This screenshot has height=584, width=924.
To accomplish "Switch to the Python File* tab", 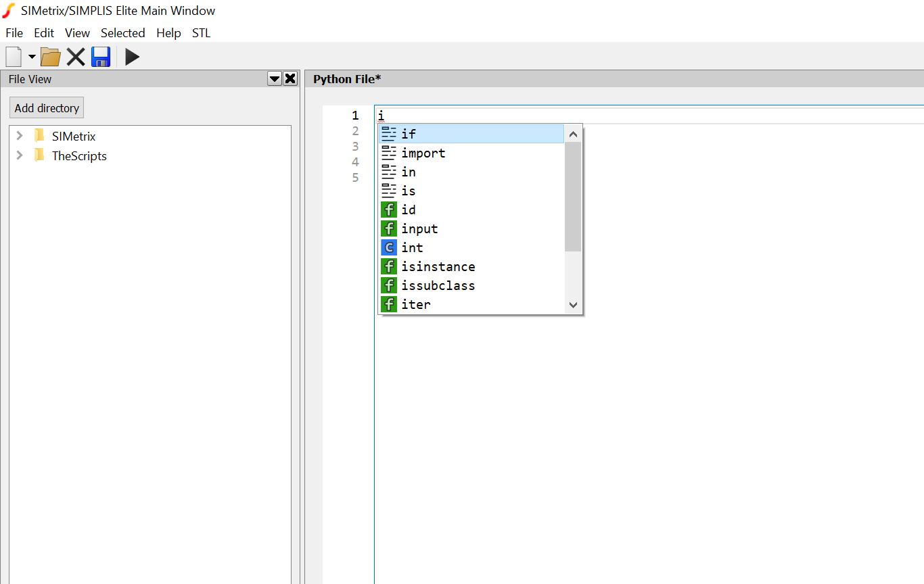I will tap(347, 79).
